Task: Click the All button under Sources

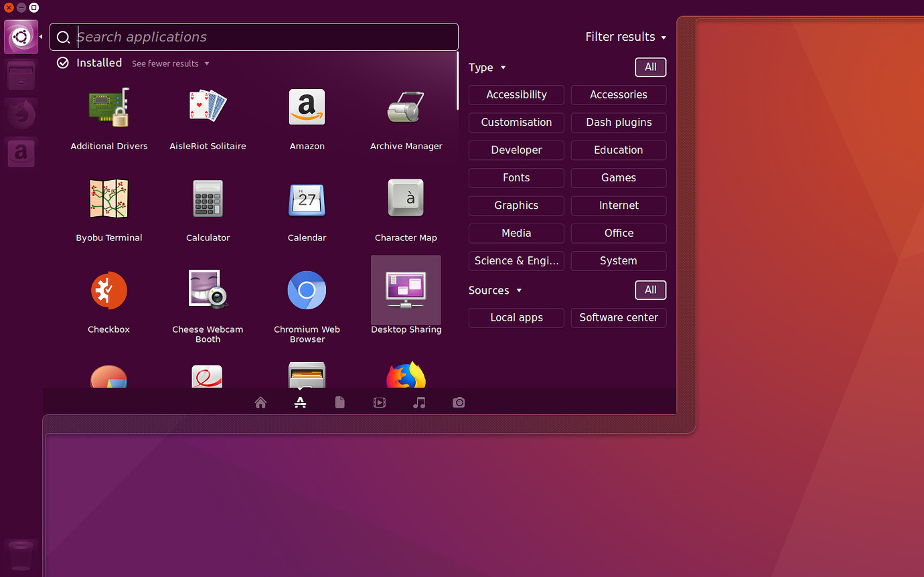Action: tap(650, 291)
